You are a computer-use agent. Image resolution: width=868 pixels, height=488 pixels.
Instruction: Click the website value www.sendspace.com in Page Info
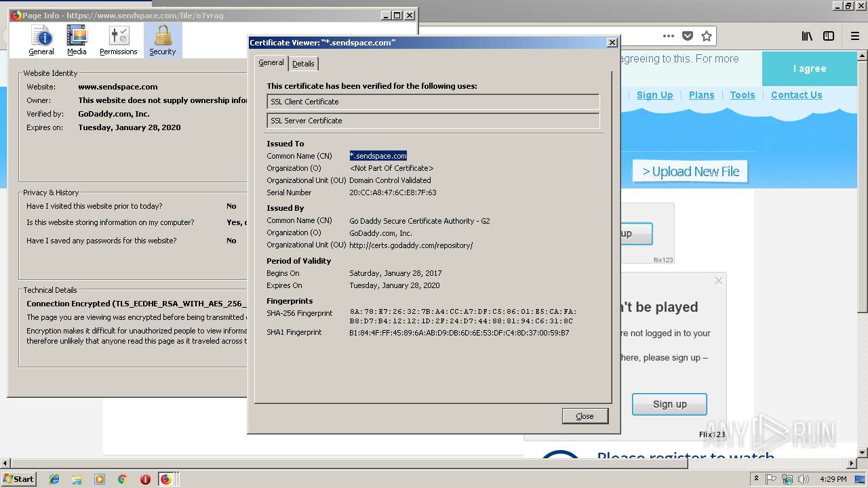coord(118,87)
